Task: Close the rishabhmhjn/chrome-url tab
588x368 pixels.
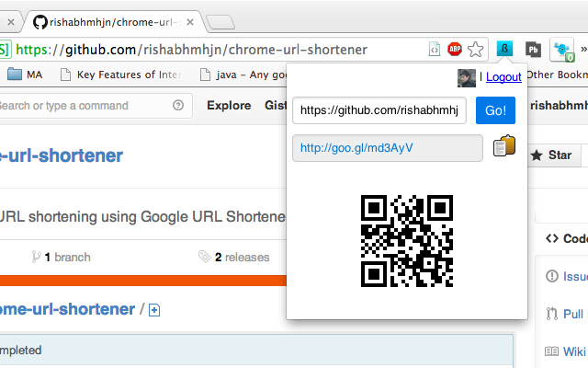Action: point(190,22)
